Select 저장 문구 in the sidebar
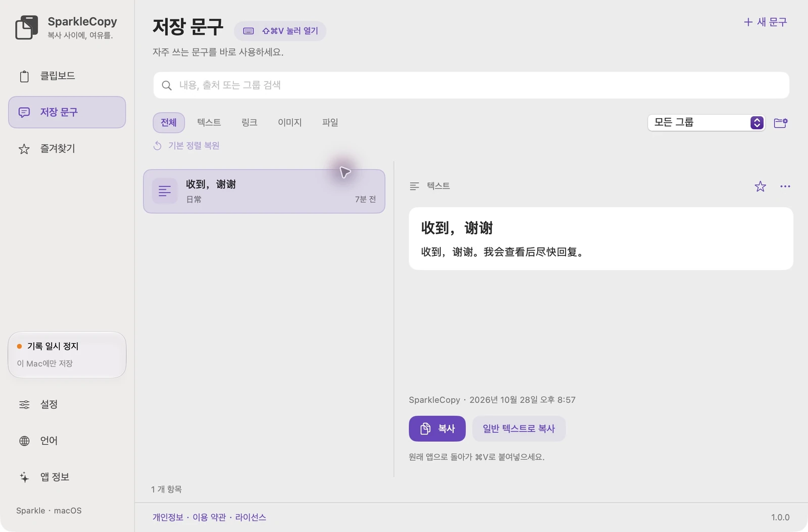Screen dimensions: 808x532 click(67, 112)
